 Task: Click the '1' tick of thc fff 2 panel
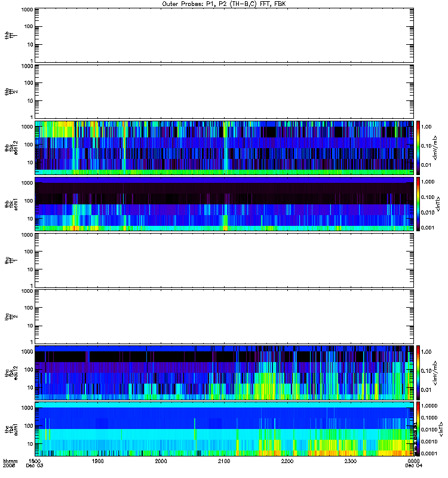(x=32, y=342)
